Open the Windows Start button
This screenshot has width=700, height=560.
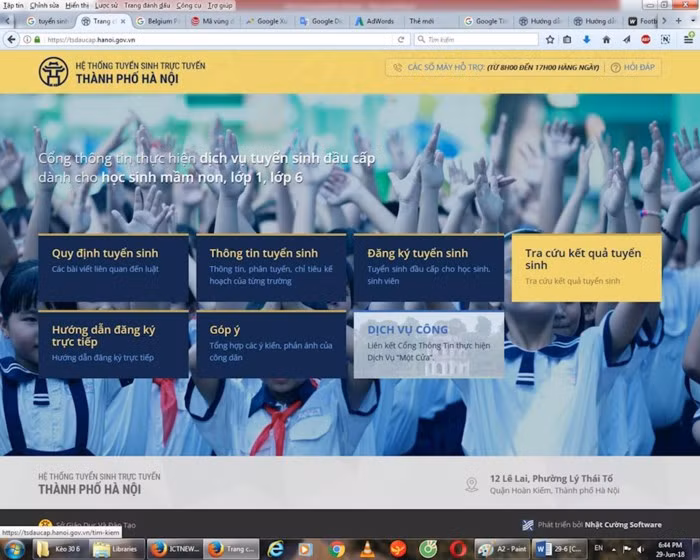point(13,549)
